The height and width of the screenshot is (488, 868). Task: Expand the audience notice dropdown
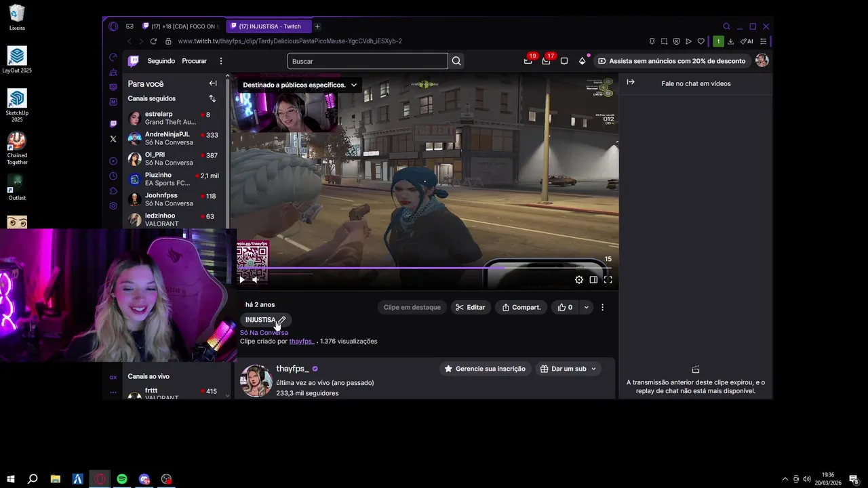pos(353,85)
